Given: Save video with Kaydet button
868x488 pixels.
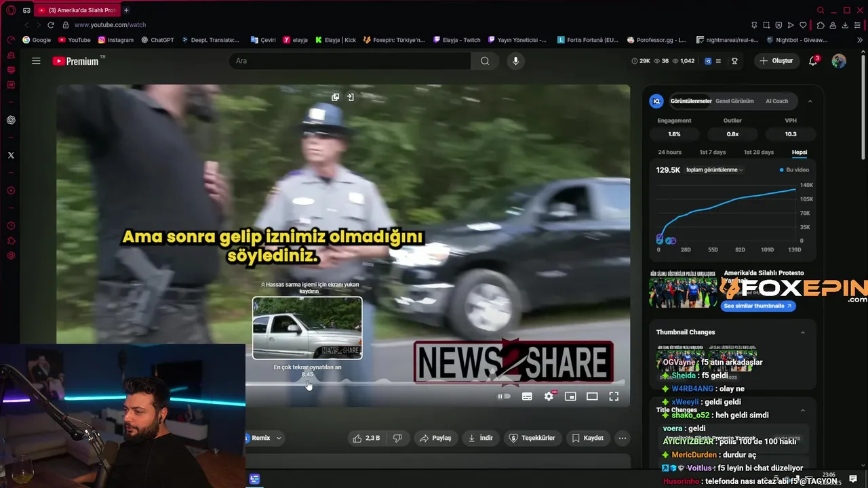Looking at the screenshot, I should coord(587,439).
